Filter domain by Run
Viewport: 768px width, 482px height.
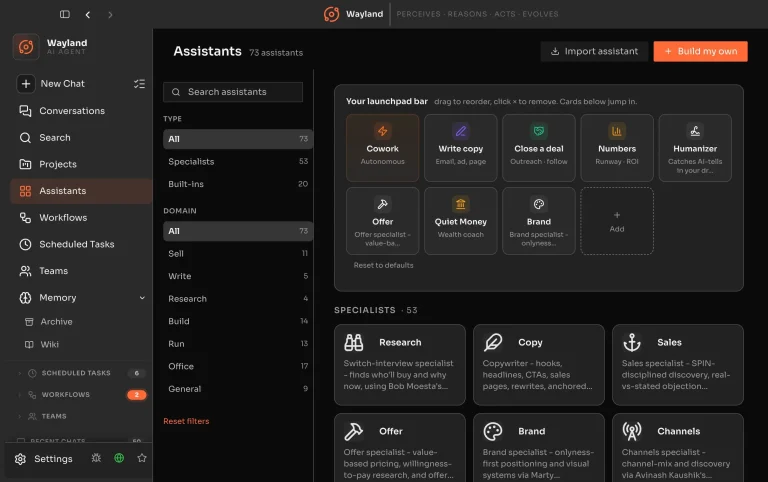coord(238,344)
